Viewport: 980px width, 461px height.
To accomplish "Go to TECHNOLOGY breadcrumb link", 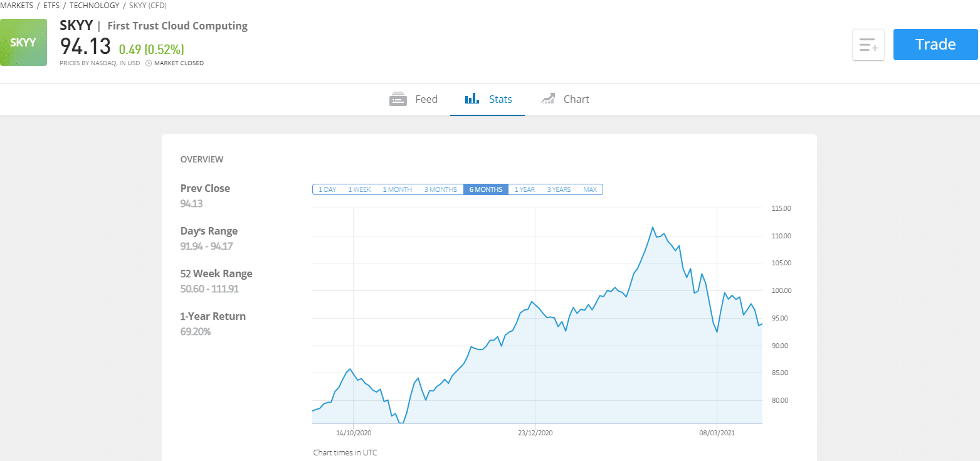I will 94,6.
